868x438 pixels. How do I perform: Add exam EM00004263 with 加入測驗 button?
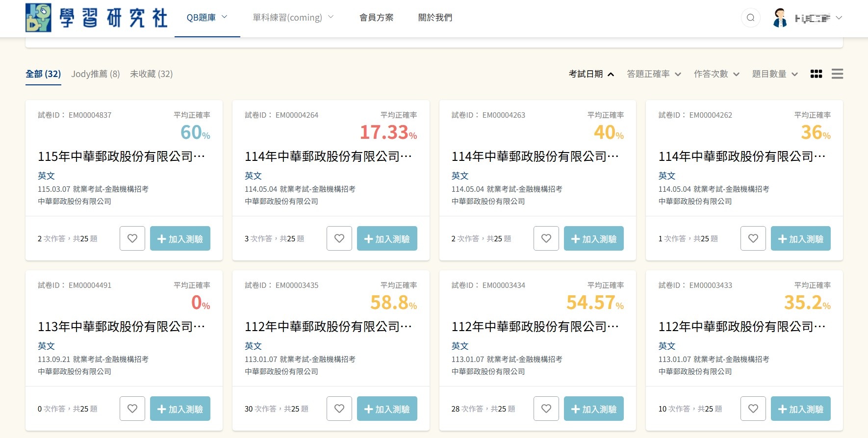pos(593,238)
